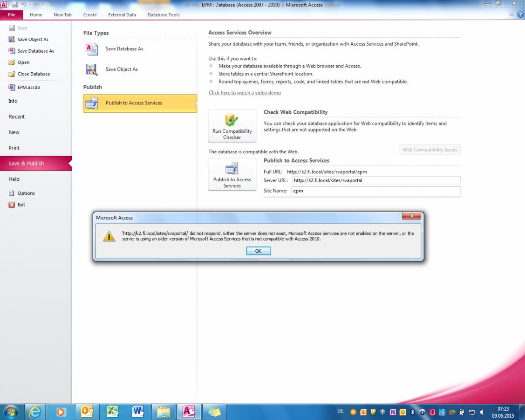Open the File tab

pos(11,15)
